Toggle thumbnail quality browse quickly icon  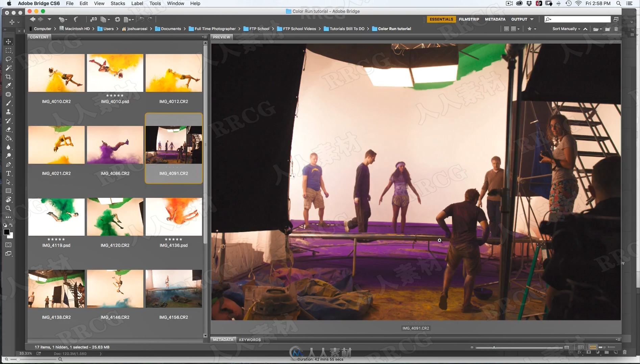506,29
